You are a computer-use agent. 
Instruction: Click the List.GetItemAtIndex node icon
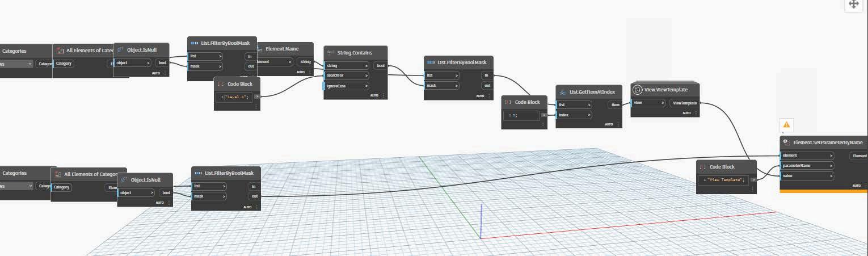(x=563, y=91)
